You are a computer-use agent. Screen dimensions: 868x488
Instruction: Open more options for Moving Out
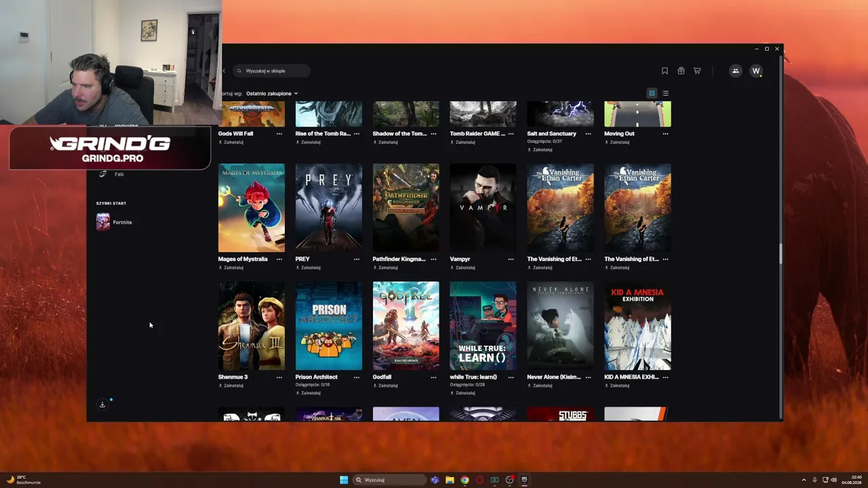point(666,134)
